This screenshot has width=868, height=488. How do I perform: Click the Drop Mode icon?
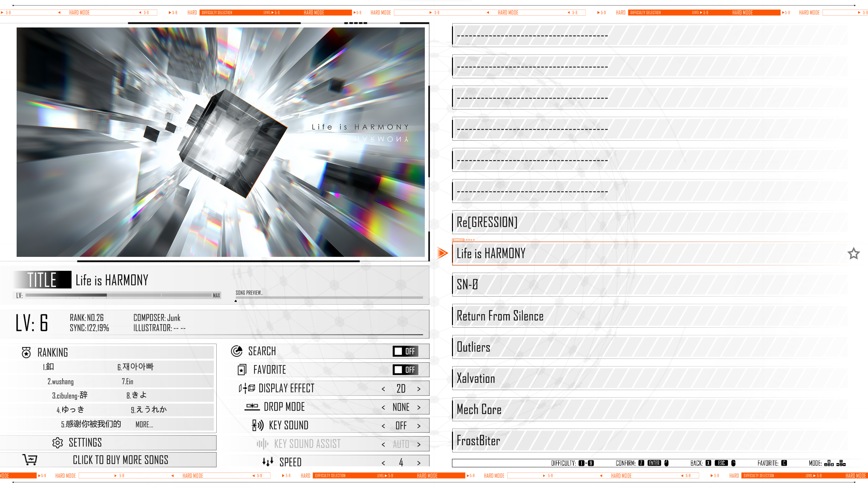pyautogui.click(x=252, y=407)
